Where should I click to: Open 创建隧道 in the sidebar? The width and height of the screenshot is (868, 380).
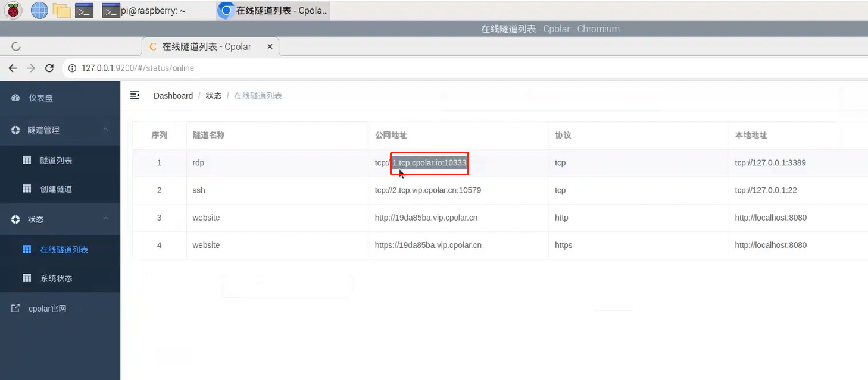pyautogui.click(x=60, y=189)
